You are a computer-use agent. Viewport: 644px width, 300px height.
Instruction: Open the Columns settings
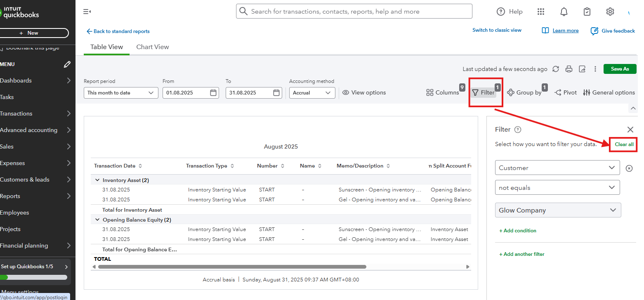(443, 92)
